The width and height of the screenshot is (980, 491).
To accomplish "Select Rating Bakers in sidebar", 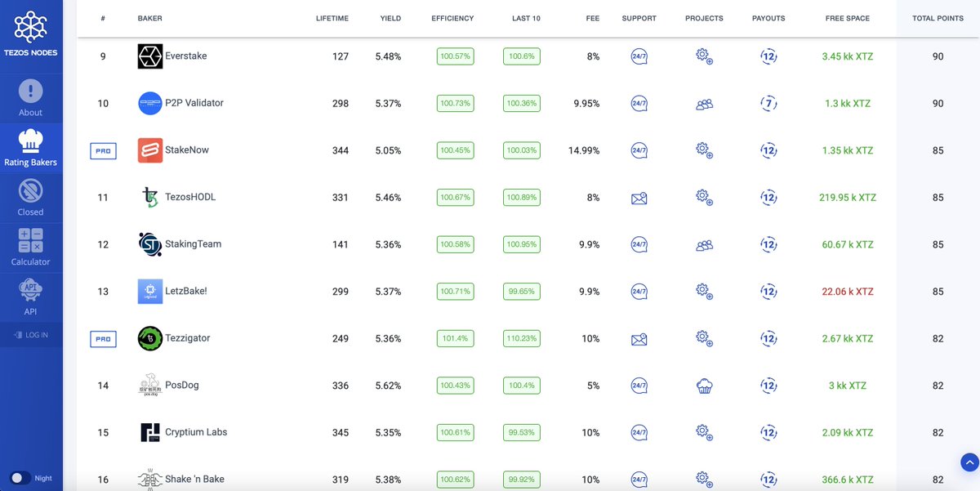I will tap(31, 148).
